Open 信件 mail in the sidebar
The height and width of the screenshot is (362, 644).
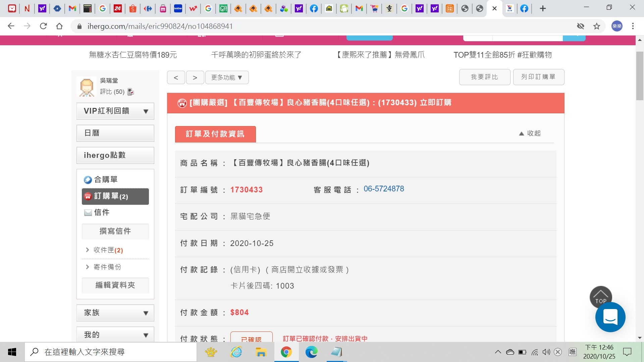102,212
